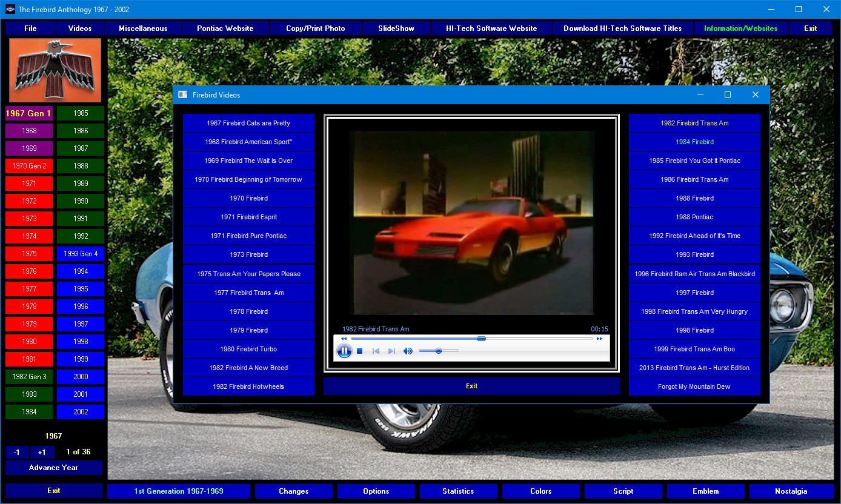
Task: Select 1982 Gen 3 year button
Action: (29, 377)
